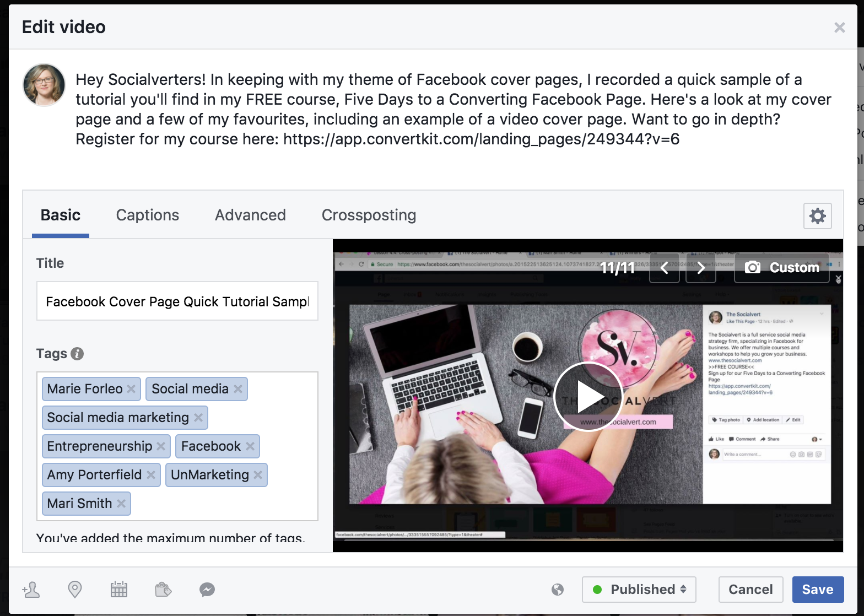Click the globe audience icon
864x616 pixels.
pyautogui.click(x=558, y=590)
